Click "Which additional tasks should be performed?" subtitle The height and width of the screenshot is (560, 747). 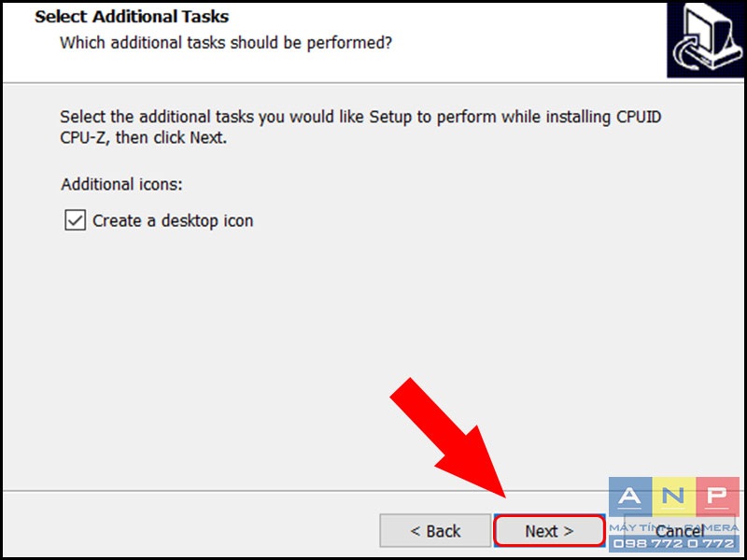(226, 43)
